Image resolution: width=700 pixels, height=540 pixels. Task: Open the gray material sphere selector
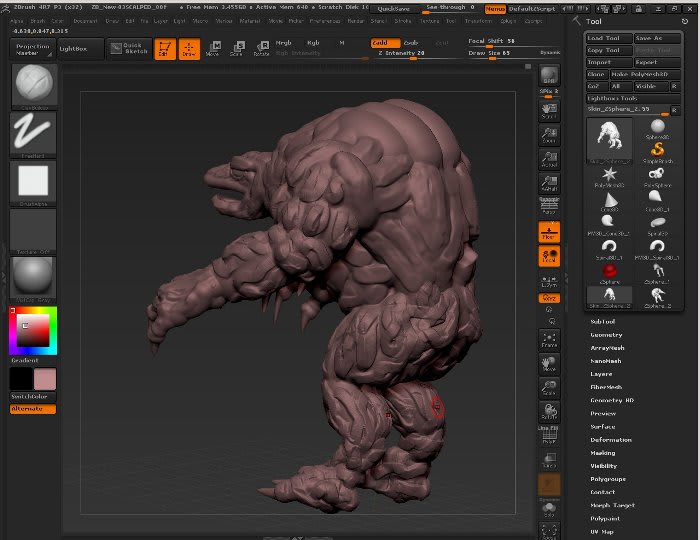(33, 279)
